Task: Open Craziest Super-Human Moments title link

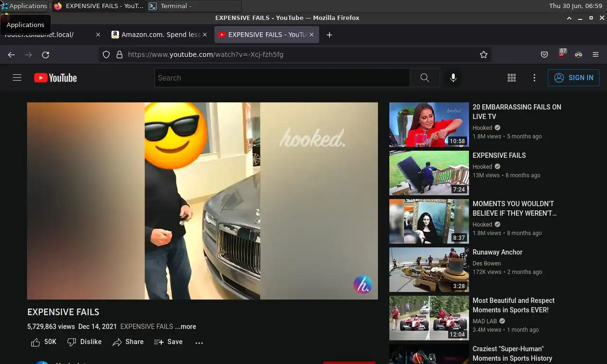Action: pos(513,354)
